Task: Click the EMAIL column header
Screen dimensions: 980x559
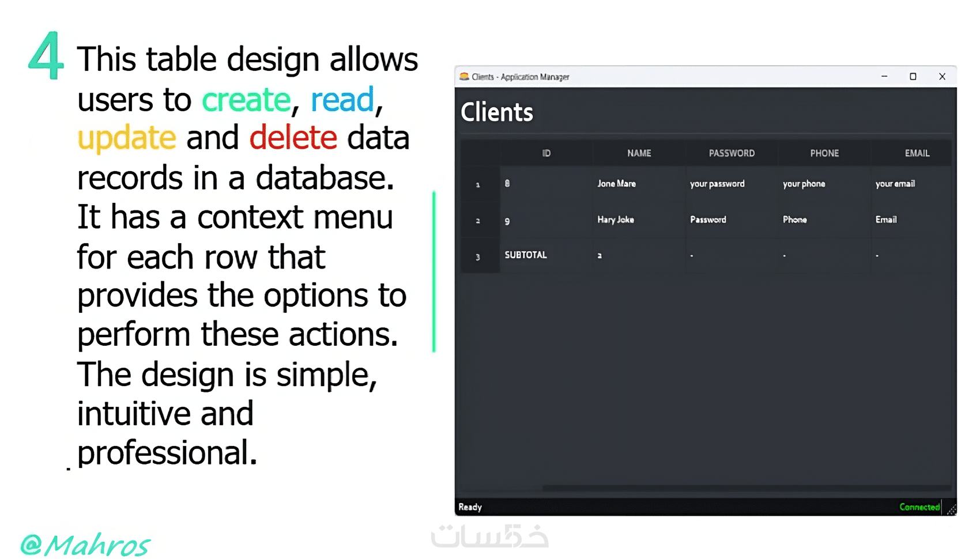Action: click(x=912, y=153)
